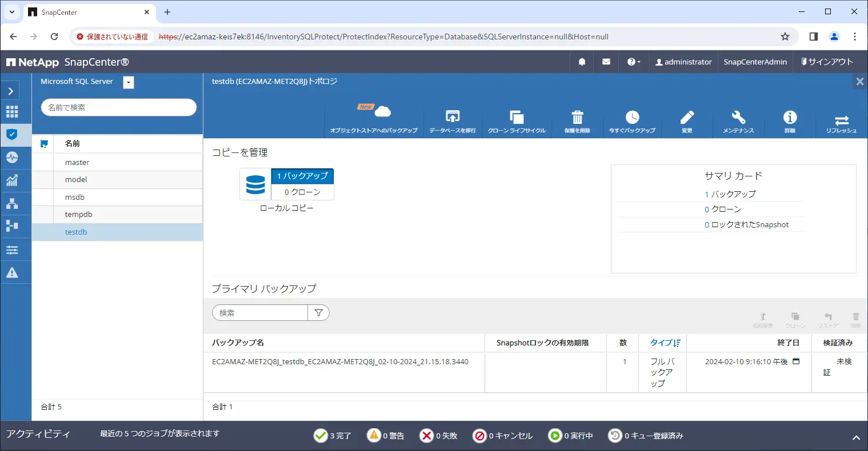The image size is (868, 451).
Task: Expand the left navigation chevron
Action: [x=11, y=91]
